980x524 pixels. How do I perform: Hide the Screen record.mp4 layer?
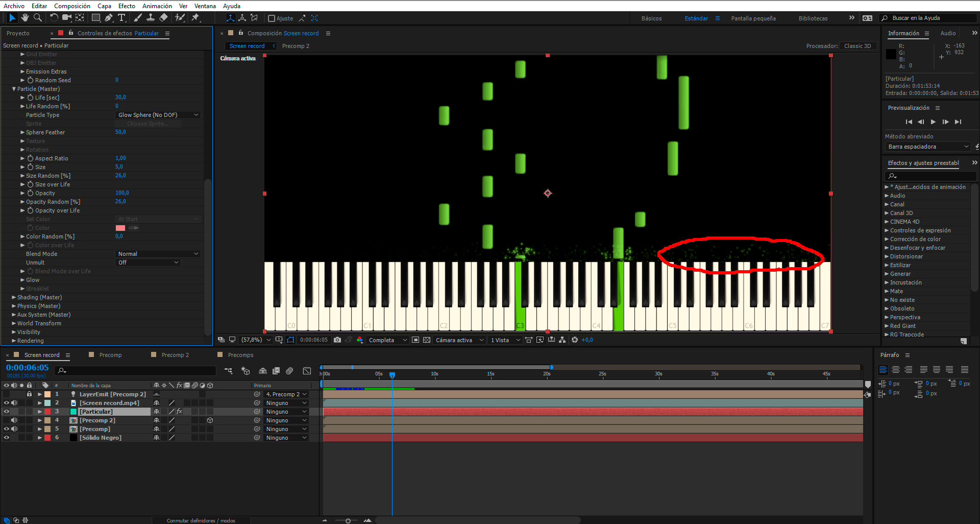pyautogui.click(x=6, y=403)
